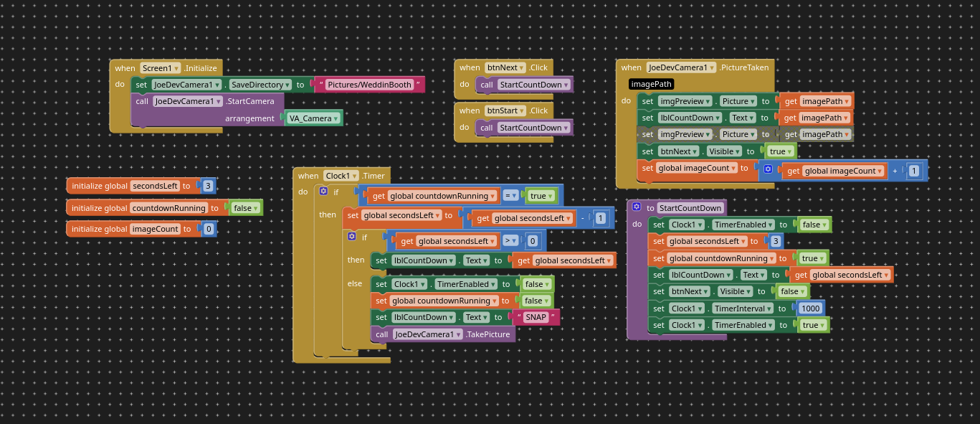Open the mutator gear on the secondsLeft > 0 if block

351,236
